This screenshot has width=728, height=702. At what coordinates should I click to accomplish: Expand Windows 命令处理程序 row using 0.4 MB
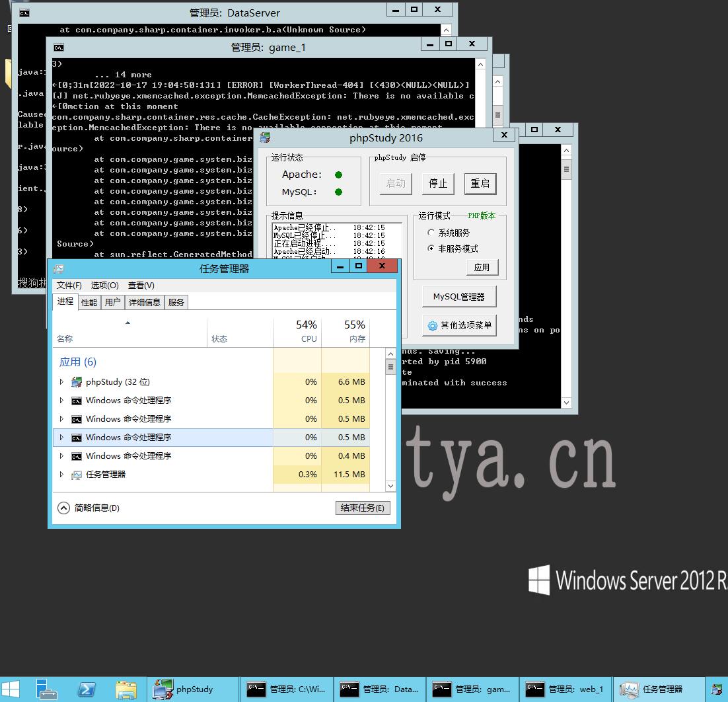click(x=61, y=456)
